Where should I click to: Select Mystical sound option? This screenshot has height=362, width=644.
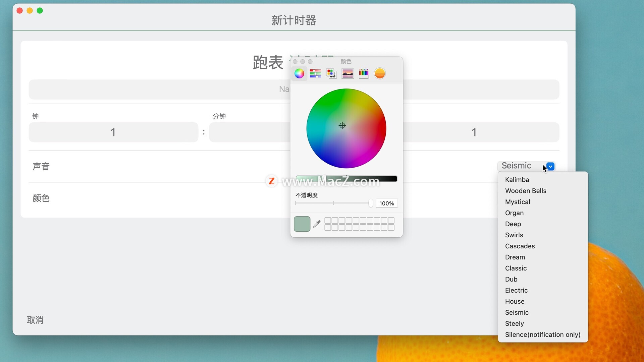[543, 202]
